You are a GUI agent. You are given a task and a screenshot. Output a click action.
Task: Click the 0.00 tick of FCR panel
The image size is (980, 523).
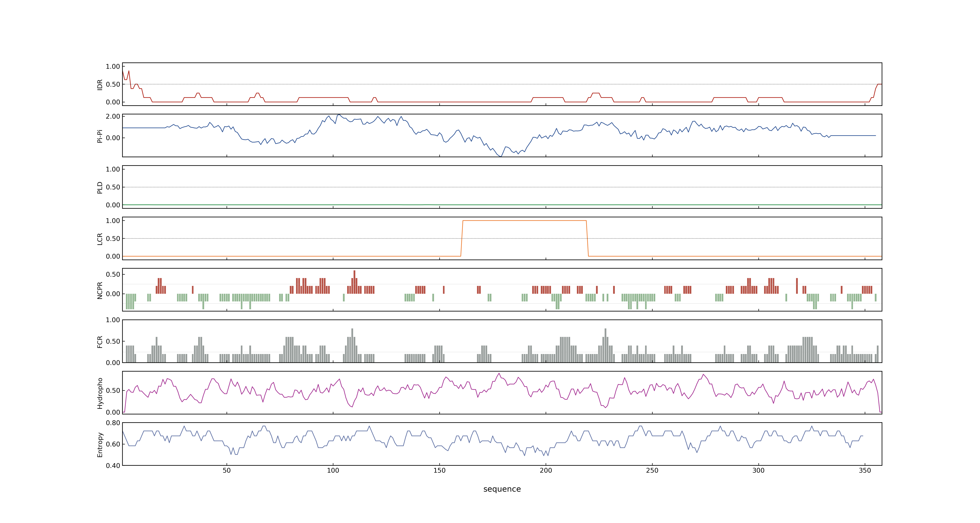[x=113, y=363]
